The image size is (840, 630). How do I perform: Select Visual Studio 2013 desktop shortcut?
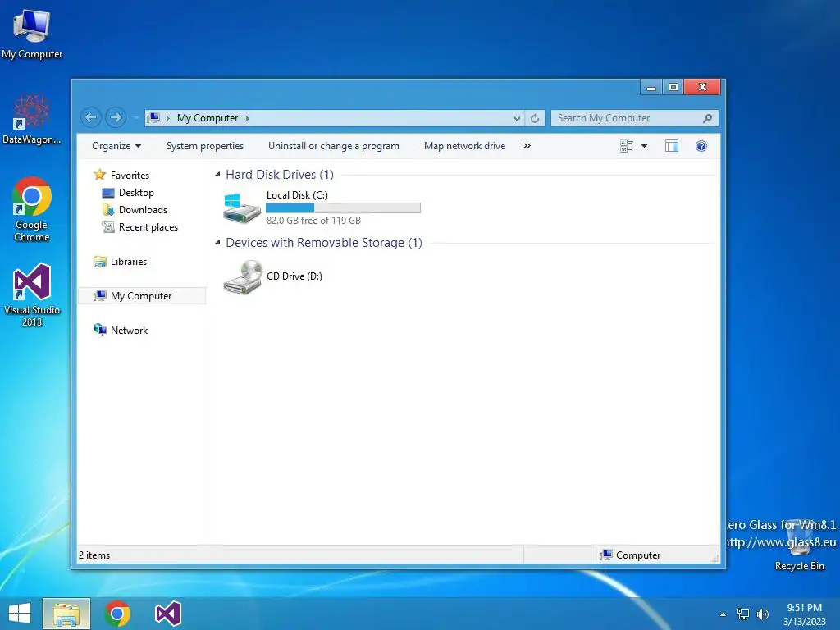tap(32, 294)
